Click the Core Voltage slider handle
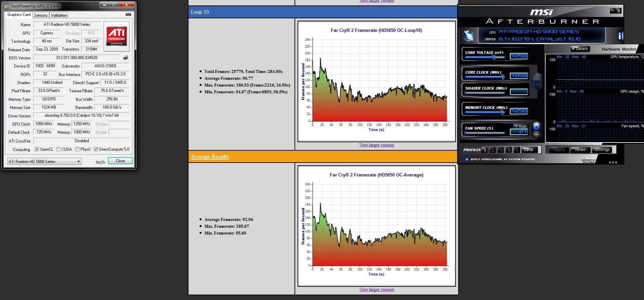Viewport: 644px width, 300px height. tap(494, 57)
